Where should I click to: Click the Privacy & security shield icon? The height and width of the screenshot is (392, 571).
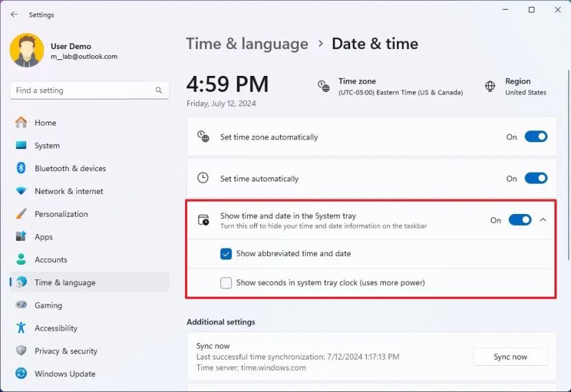21,351
